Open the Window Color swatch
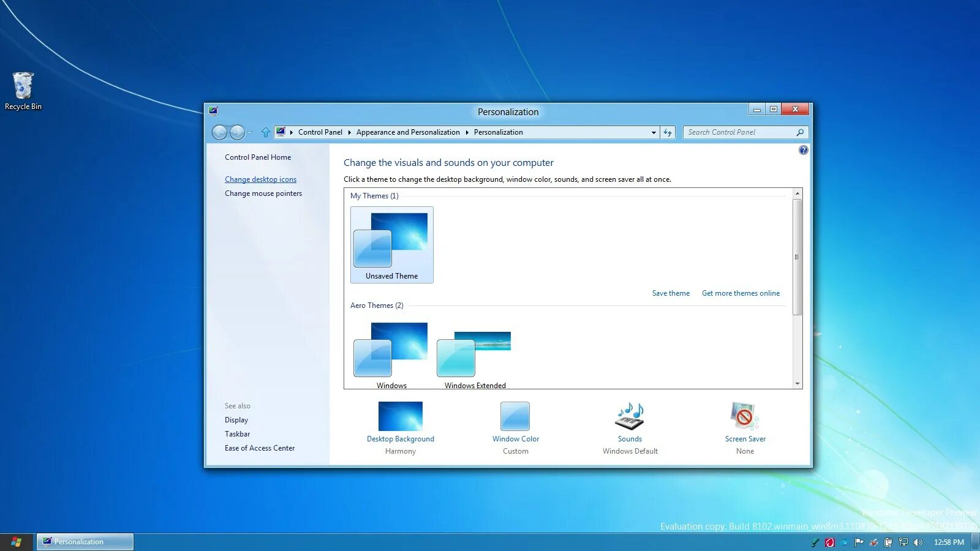 515,416
